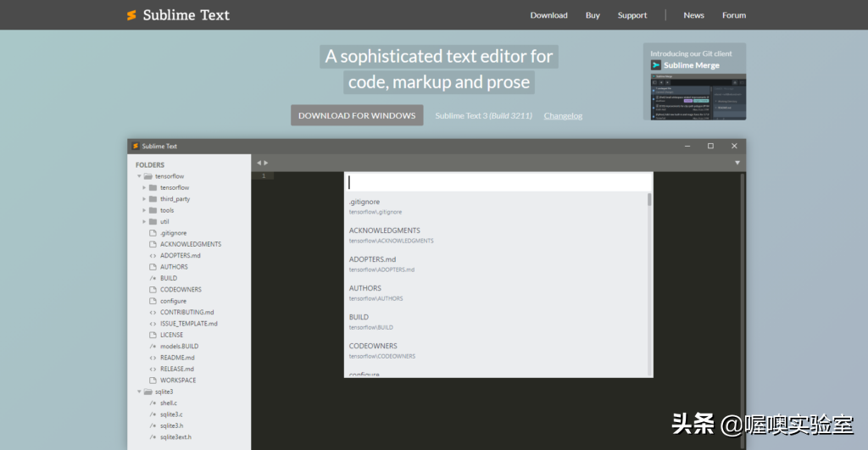The image size is (868, 450).
Task: Open the Download page in the navigation
Action: [x=548, y=15]
